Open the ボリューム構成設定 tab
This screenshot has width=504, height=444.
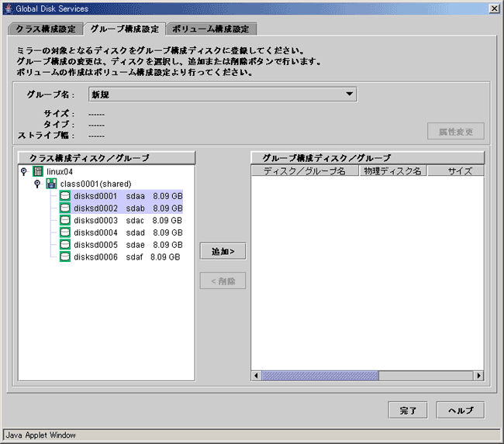pos(211,29)
